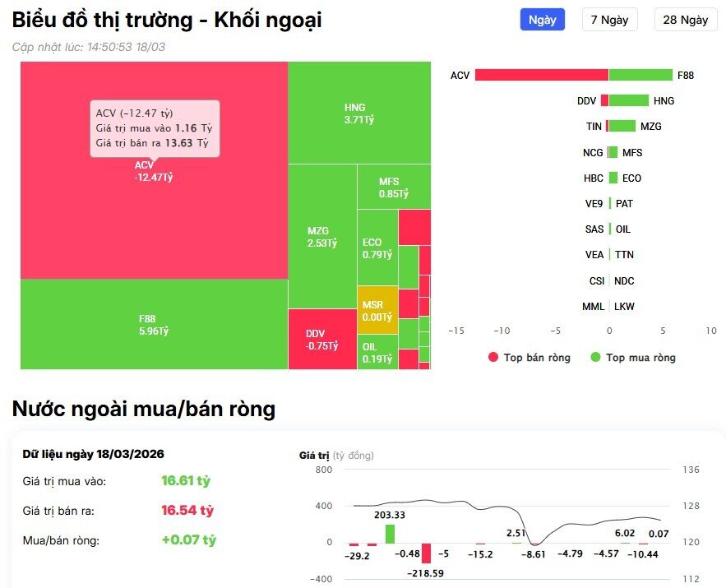Click the yellow MSR treemap tile
726x588 pixels.
(x=377, y=310)
